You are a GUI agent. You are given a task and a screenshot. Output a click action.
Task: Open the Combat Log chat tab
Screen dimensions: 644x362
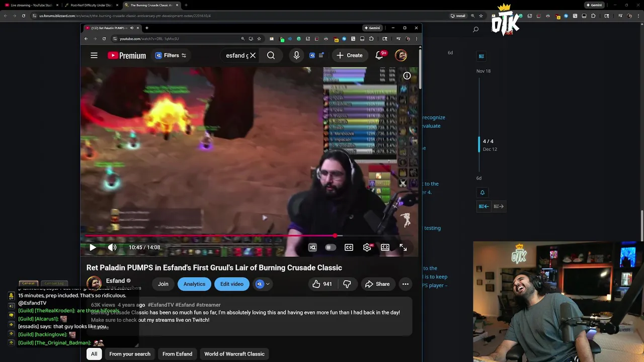[x=54, y=283]
